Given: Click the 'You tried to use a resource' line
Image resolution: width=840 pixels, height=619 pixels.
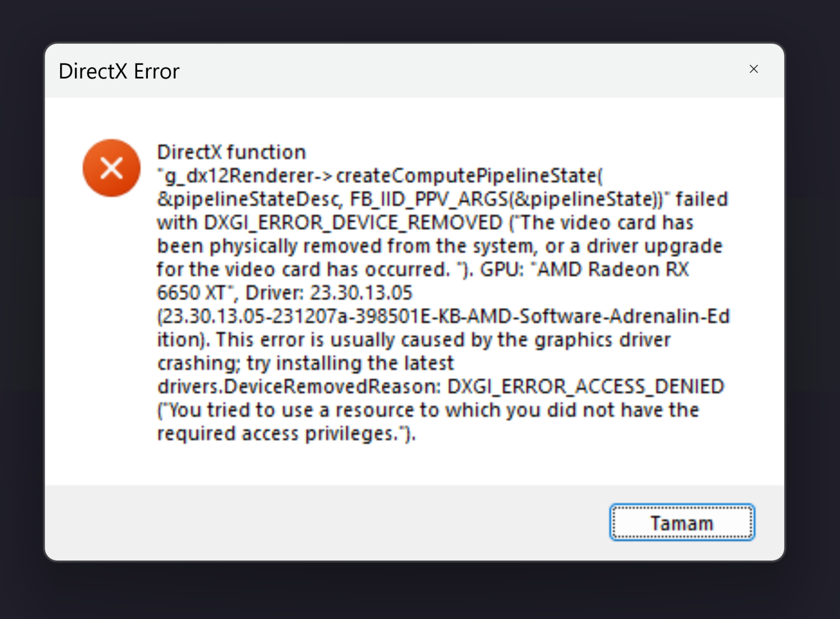Looking at the screenshot, I should click(x=428, y=410).
